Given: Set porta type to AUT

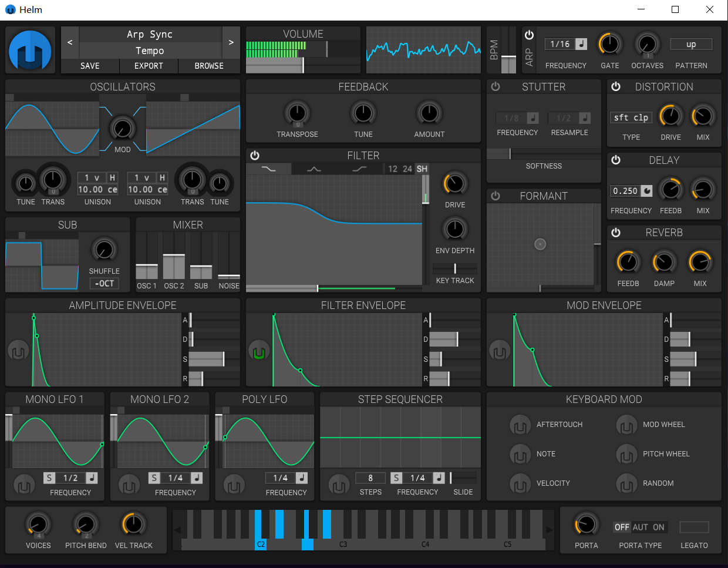Looking at the screenshot, I should [x=641, y=527].
